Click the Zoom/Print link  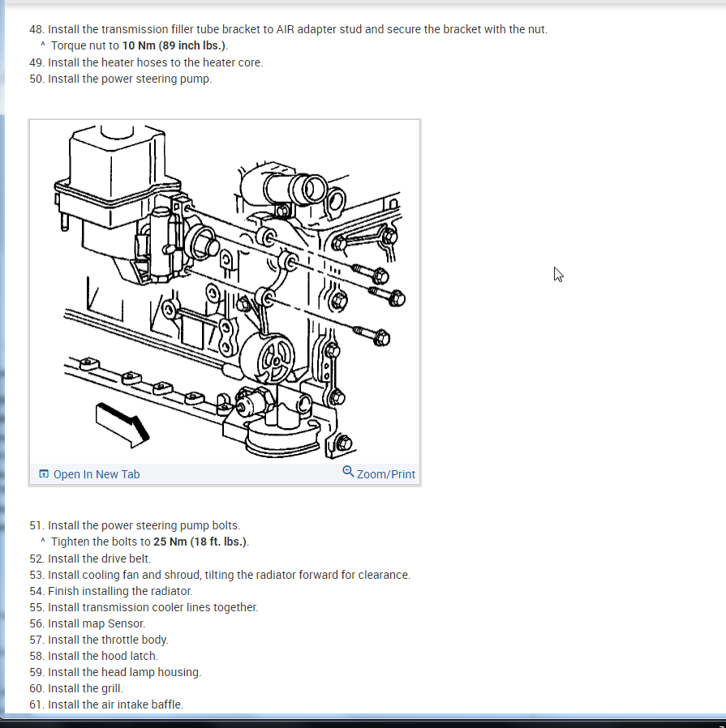pyautogui.click(x=385, y=474)
